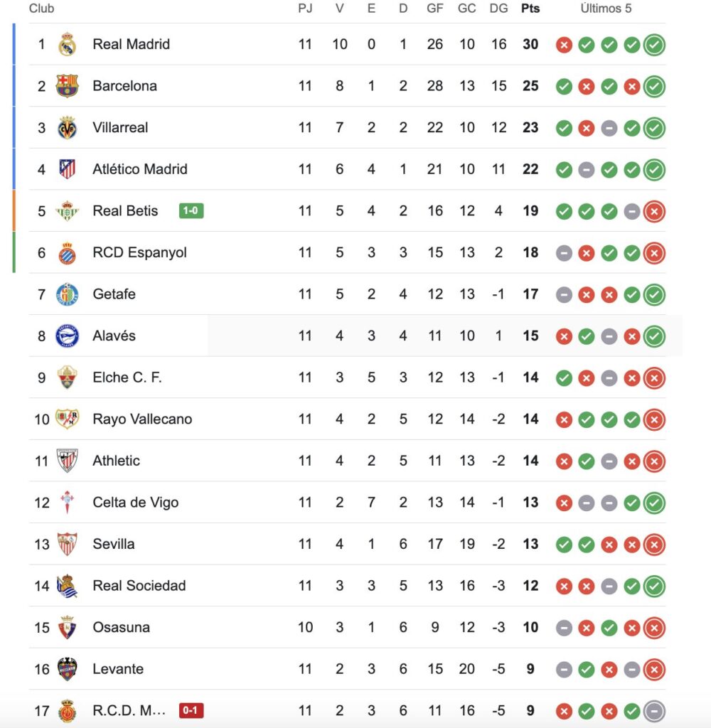Click the Últimos 5 column header
This screenshot has width=711, height=728.
[606, 9]
